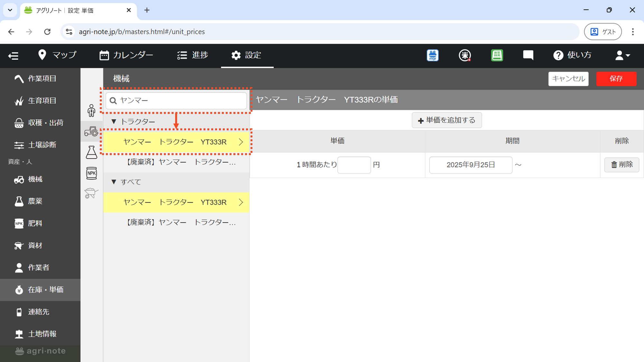Screen dimensions: 644x362
Task: Click the address bar URL
Action: click(x=142, y=32)
